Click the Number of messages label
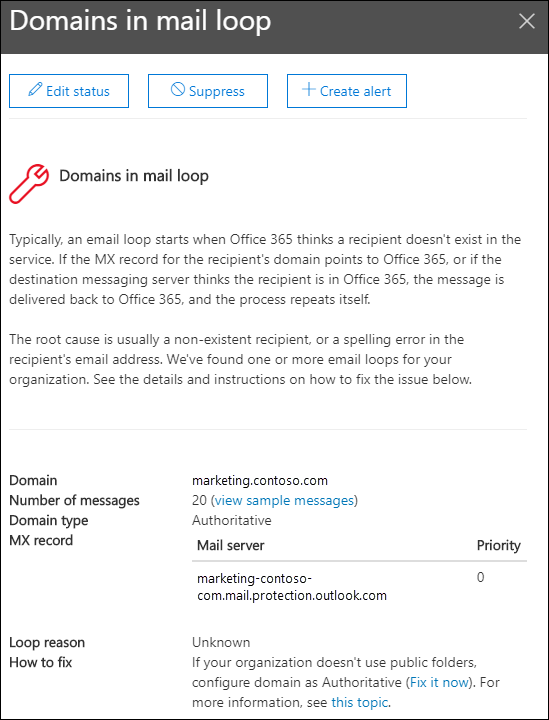The height and width of the screenshot is (720, 549). pyautogui.click(x=74, y=501)
